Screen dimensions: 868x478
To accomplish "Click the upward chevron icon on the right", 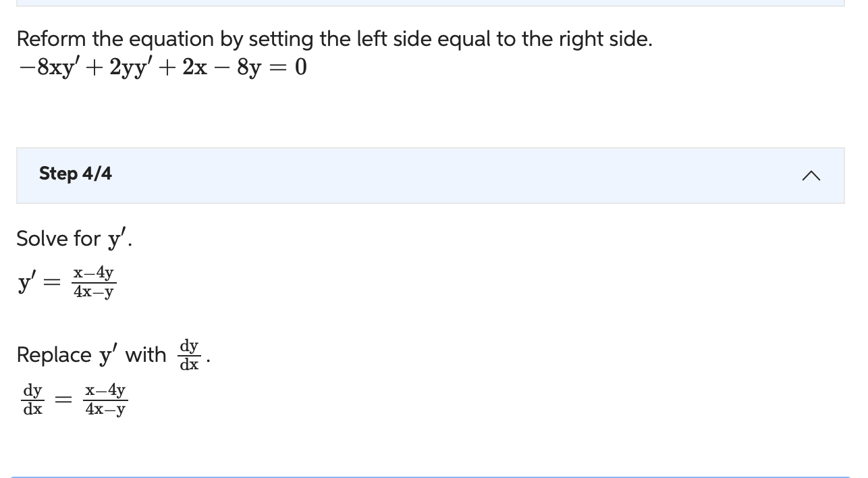I will pos(811,176).
